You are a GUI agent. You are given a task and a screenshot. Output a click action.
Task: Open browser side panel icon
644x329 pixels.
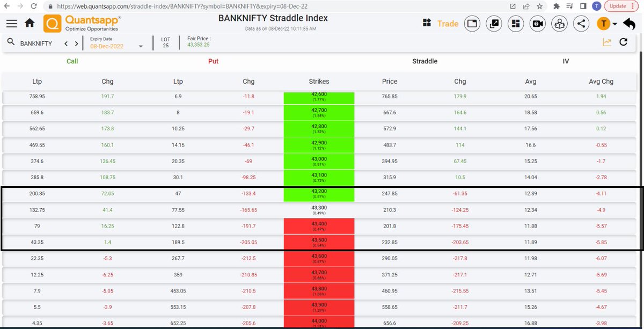click(583, 6)
